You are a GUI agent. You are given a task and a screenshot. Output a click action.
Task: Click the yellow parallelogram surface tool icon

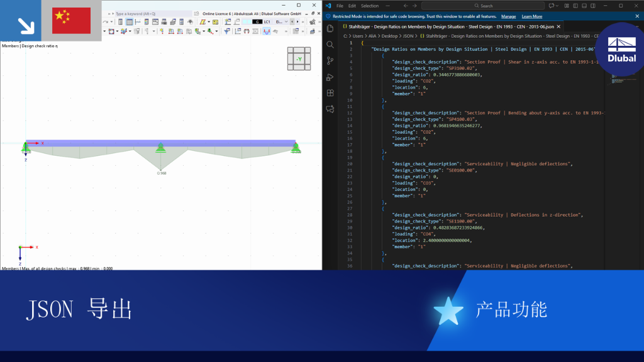[203, 22]
